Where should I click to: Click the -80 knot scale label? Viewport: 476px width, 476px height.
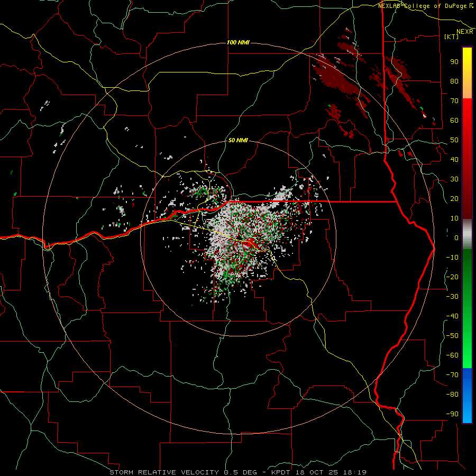point(452,395)
